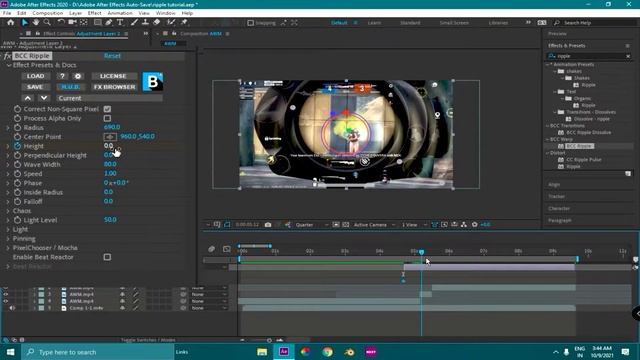Image resolution: width=640 pixels, height=360 pixels.
Task: Click the Reset link for BCC Ripple
Action: coord(112,56)
